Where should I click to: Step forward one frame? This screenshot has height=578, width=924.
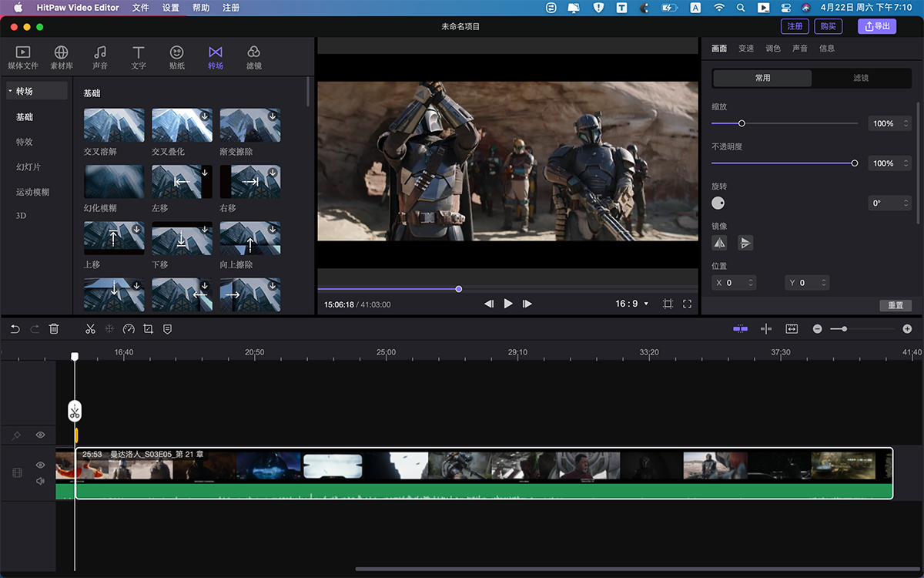[x=527, y=304]
